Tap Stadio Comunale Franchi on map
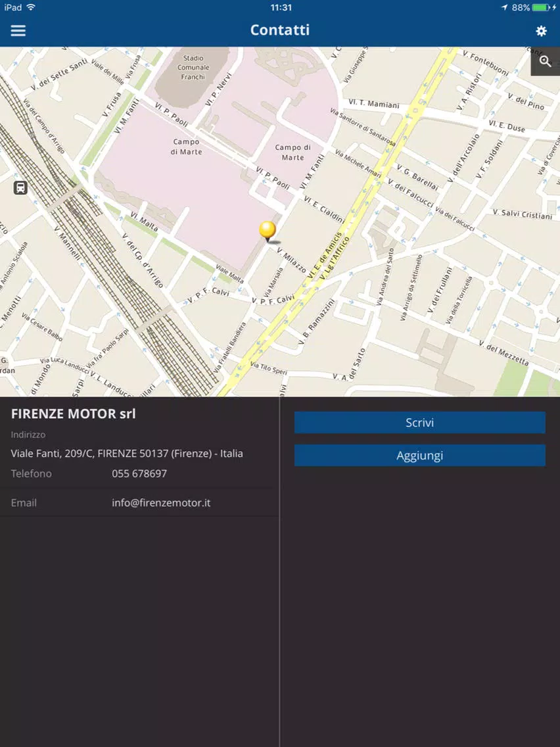Viewport: 560px width, 747px height. pyautogui.click(x=193, y=67)
